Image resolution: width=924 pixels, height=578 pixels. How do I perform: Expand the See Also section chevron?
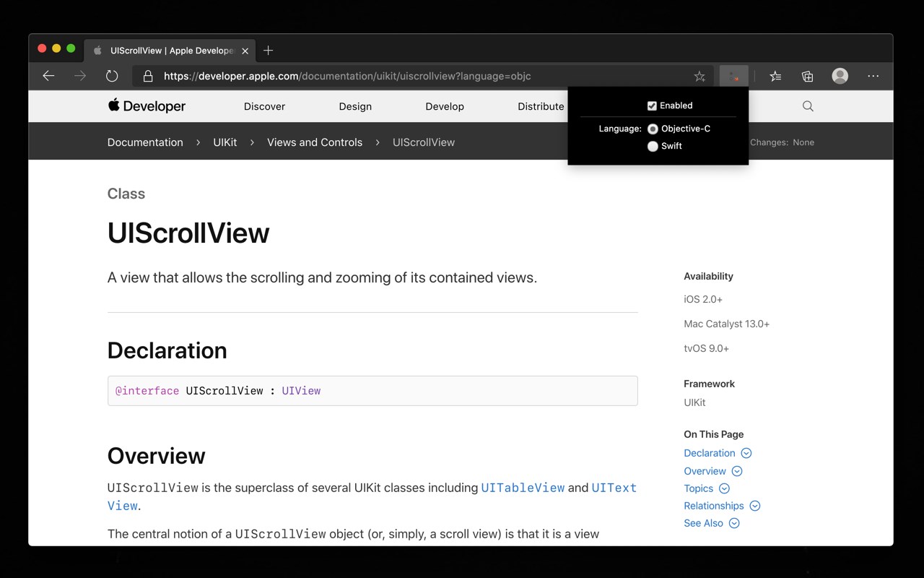734,523
